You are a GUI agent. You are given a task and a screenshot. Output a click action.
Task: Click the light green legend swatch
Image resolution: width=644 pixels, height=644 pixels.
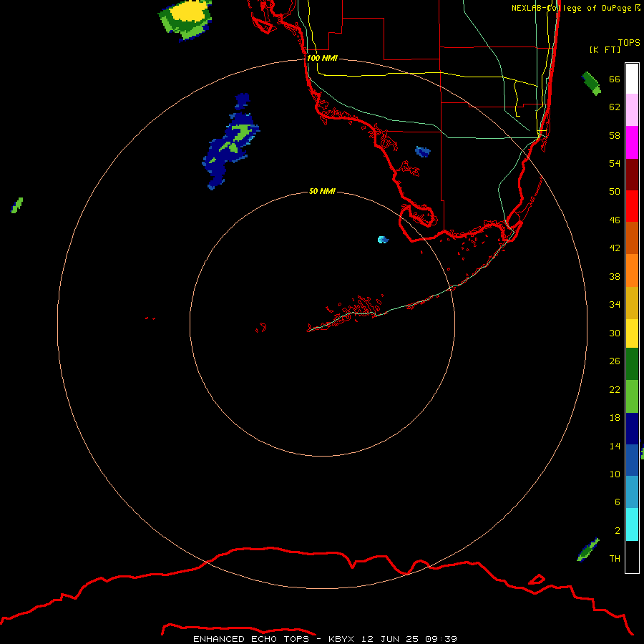point(632,396)
